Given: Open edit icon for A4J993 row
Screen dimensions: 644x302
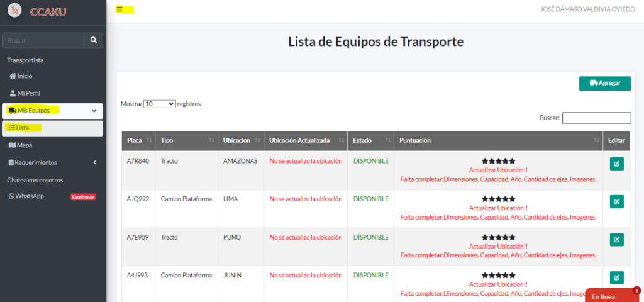Looking at the screenshot, I should pos(616,277).
